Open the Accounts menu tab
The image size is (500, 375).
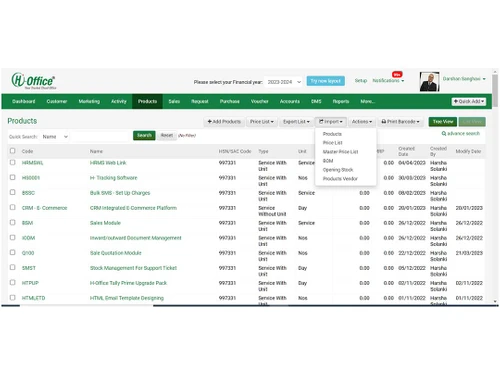click(x=290, y=101)
